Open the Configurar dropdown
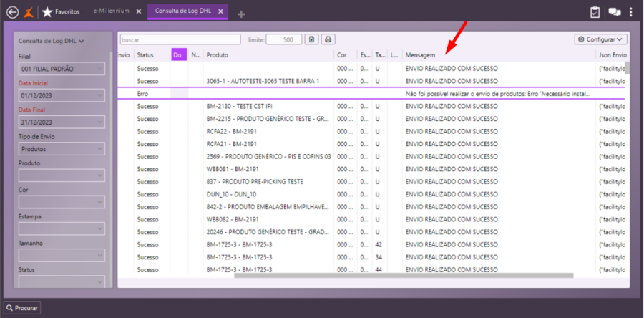 coord(601,39)
